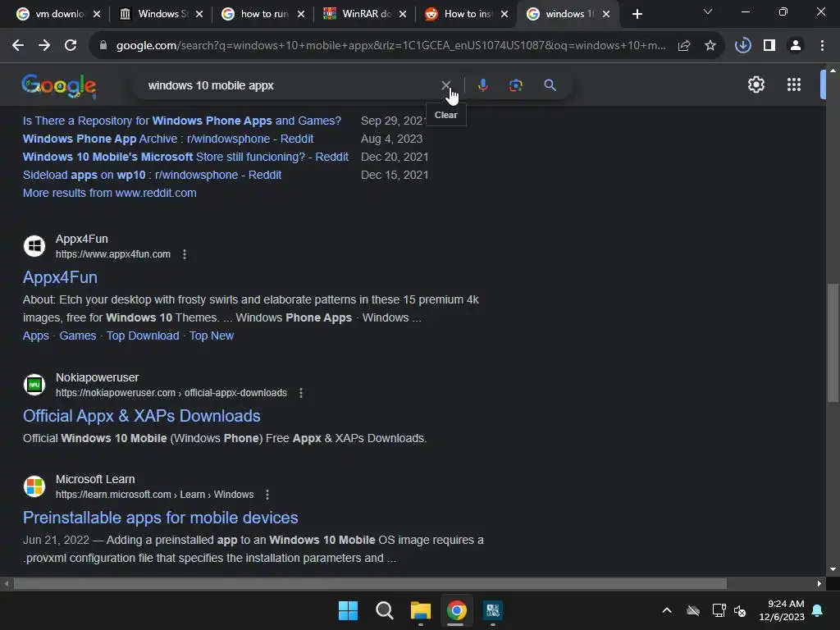Open more options for Microsoft Learn result
Image resolution: width=840 pixels, height=630 pixels.
[267, 495]
